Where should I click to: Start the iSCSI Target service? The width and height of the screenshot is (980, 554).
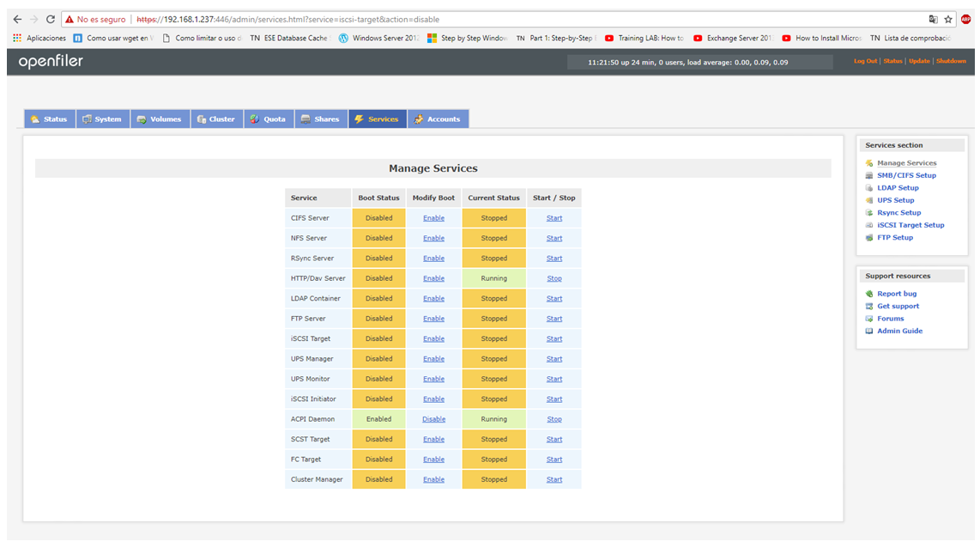(554, 339)
